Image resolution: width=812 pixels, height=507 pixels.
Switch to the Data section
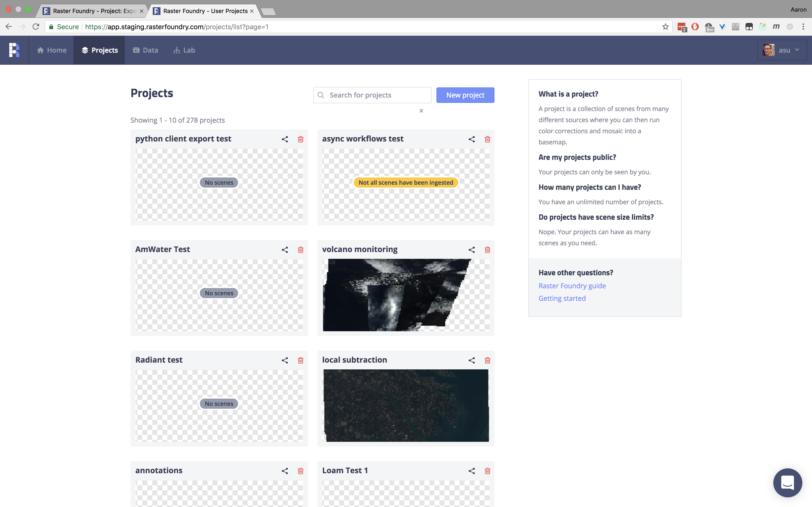(x=145, y=50)
